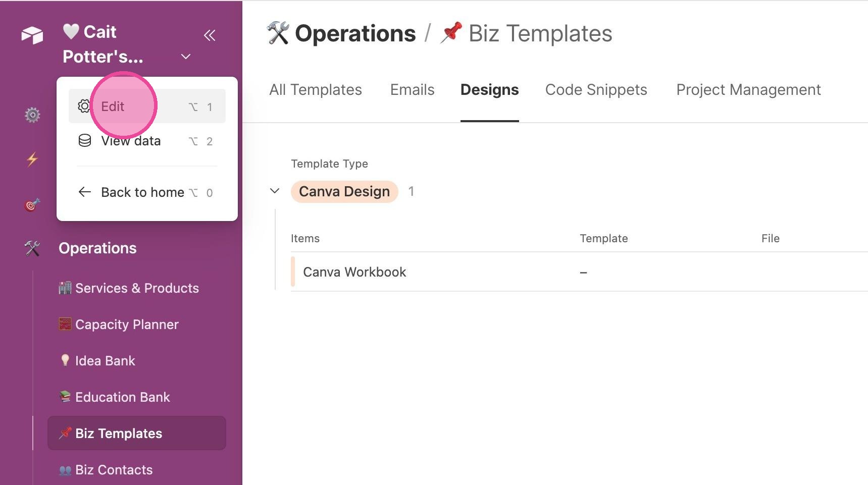Collapse the Canva Design group chevron
This screenshot has height=485, width=868.
point(275,191)
